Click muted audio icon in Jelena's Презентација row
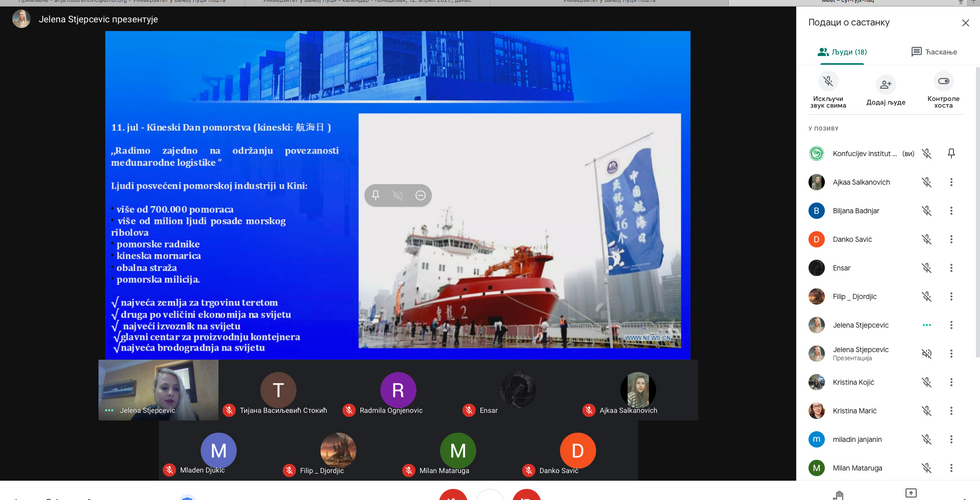The height and width of the screenshot is (500, 980). click(x=927, y=353)
